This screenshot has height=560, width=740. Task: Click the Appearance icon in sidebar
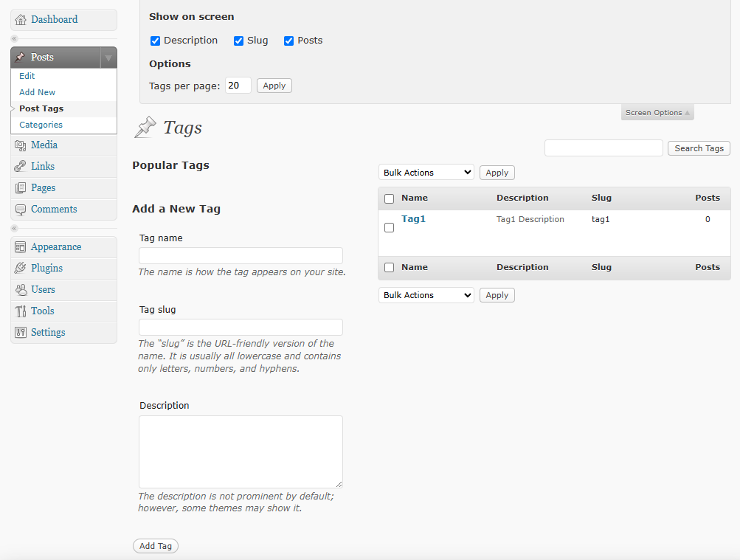coord(21,247)
